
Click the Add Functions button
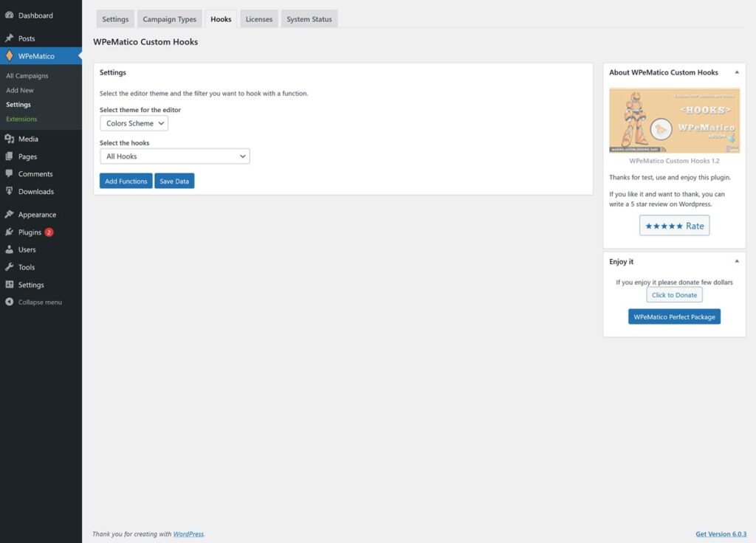pyautogui.click(x=126, y=181)
